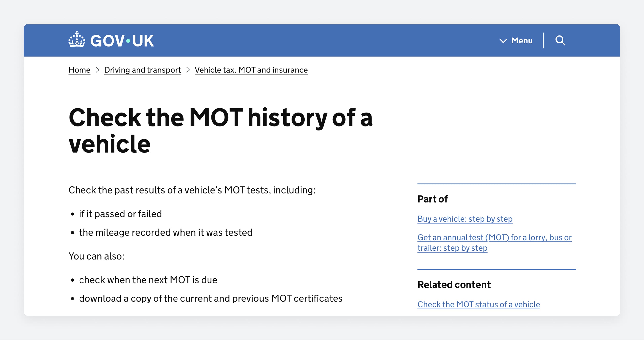
Task: Click the GOV.UK wordmark text
Action: click(122, 41)
